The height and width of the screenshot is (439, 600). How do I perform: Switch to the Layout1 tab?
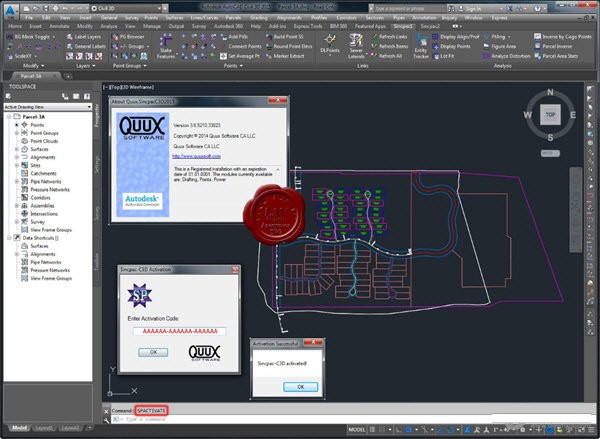(x=44, y=428)
